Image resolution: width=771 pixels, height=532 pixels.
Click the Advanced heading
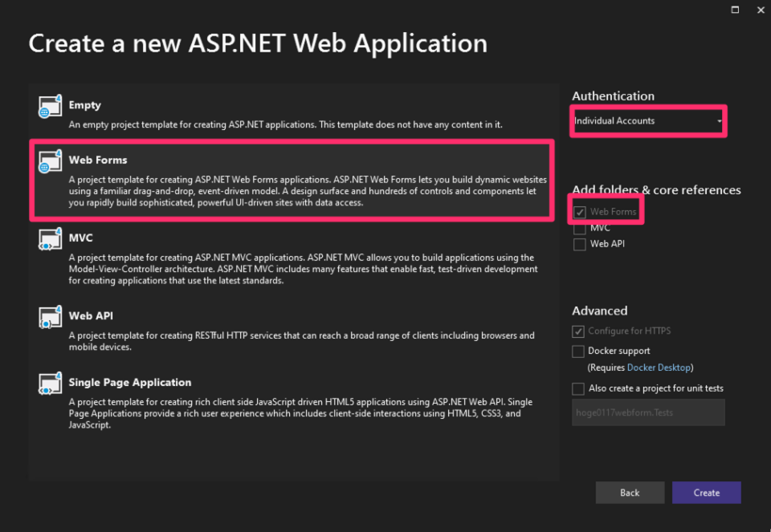coord(600,311)
